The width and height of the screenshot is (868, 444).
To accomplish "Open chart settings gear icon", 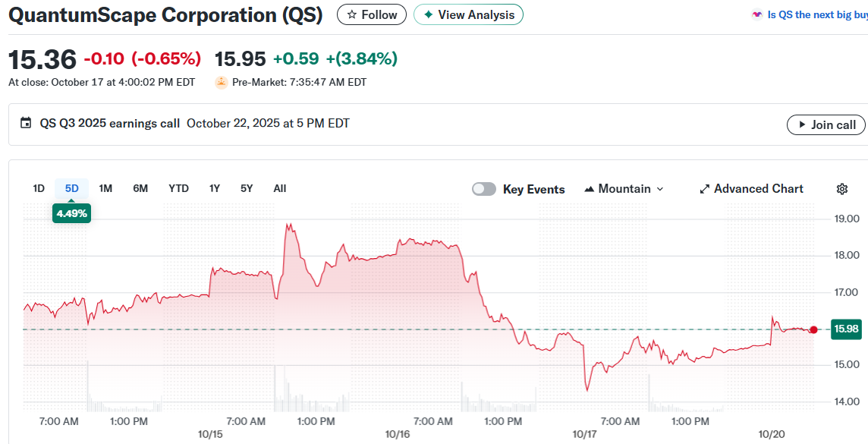I will (841, 189).
